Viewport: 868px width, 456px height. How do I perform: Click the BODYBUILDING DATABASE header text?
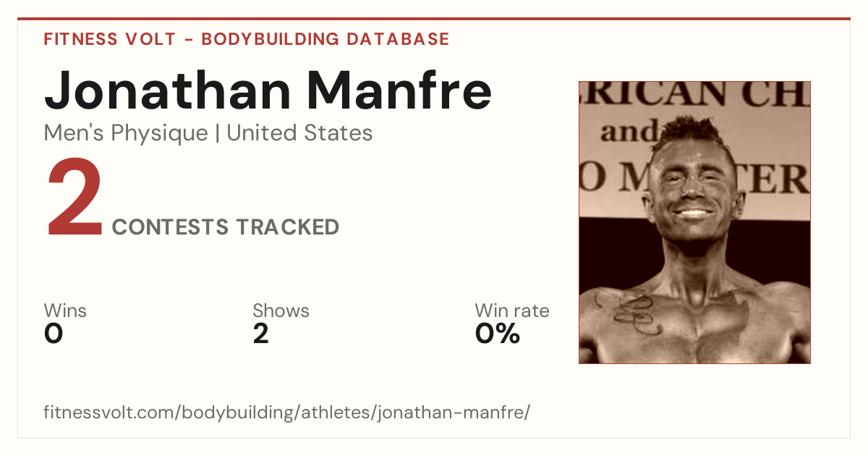[325, 39]
